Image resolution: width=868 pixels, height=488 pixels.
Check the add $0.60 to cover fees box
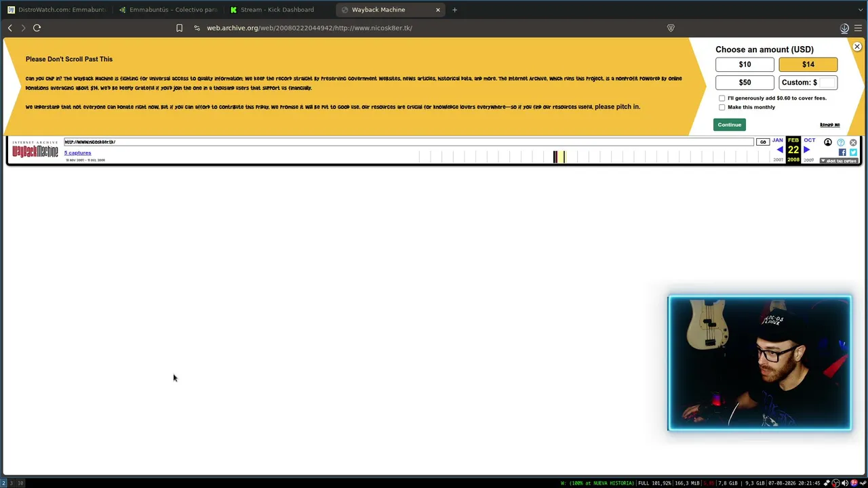click(722, 98)
